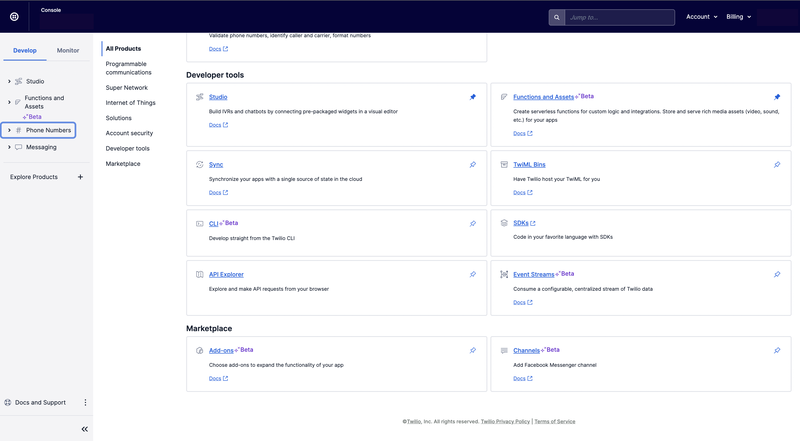Select Programmable communications category

129,68
